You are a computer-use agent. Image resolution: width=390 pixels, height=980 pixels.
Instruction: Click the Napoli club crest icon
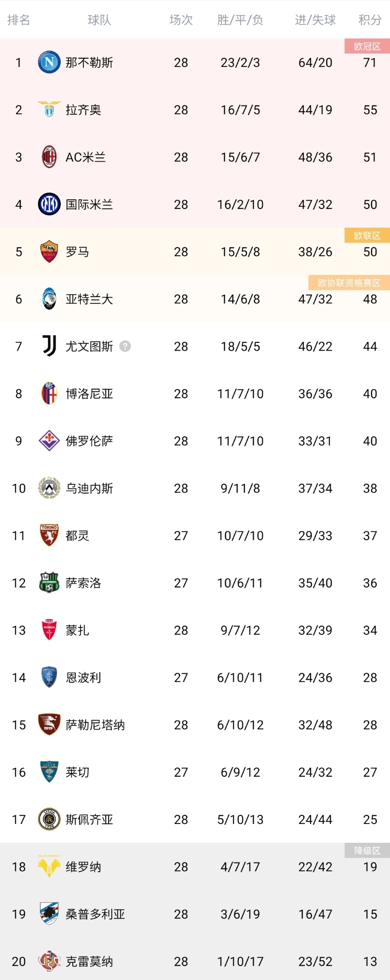(49, 63)
